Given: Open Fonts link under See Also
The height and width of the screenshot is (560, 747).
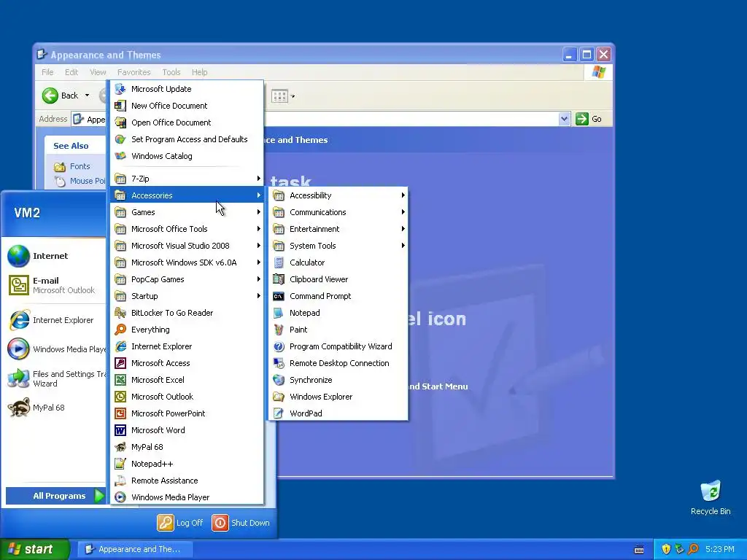Looking at the screenshot, I should [72, 166].
